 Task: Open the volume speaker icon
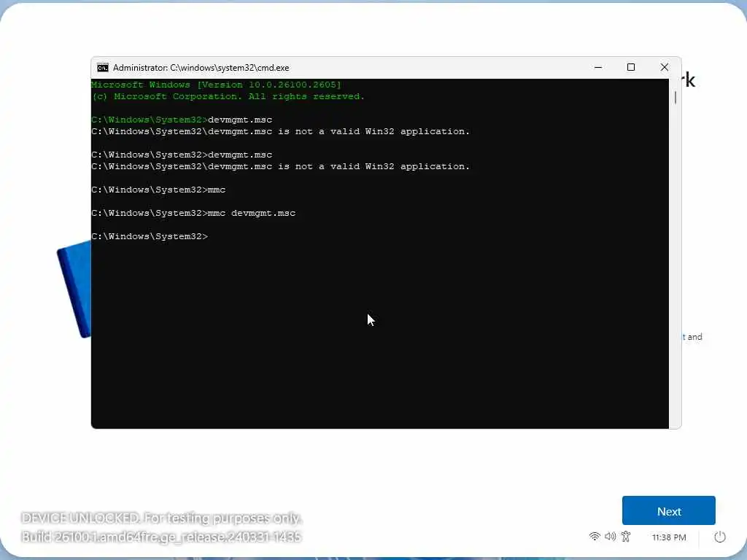[x=611, y=537]
